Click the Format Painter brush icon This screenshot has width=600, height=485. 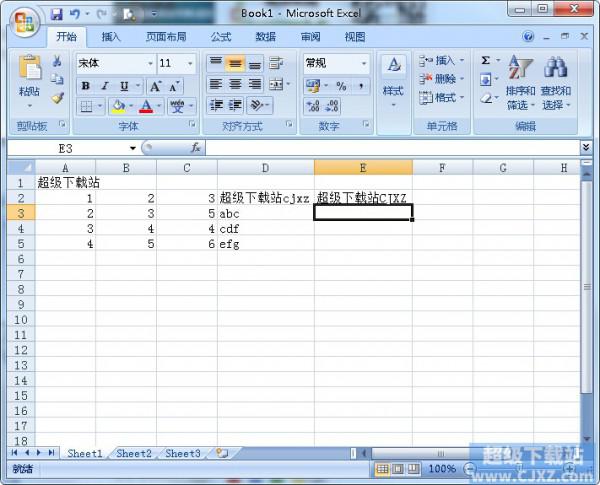[58, 98]
